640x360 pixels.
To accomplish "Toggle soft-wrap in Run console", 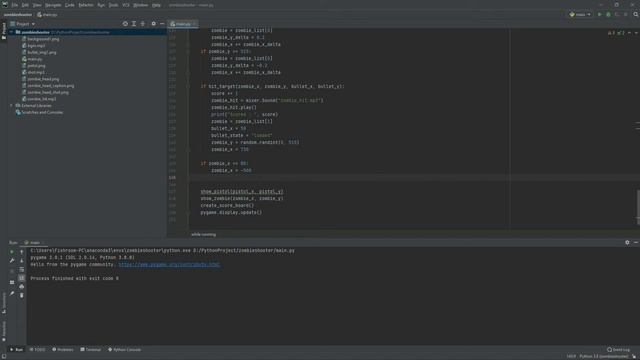I will [22, 269].
